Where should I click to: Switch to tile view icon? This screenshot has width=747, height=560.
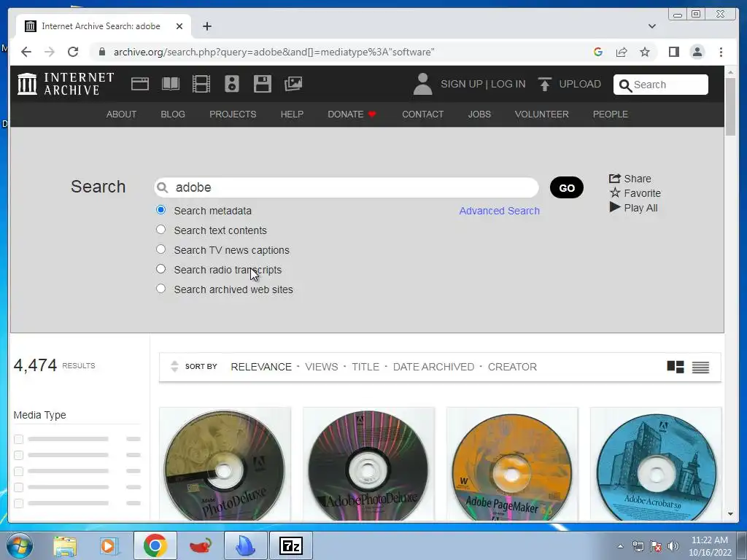coord(676,367)
